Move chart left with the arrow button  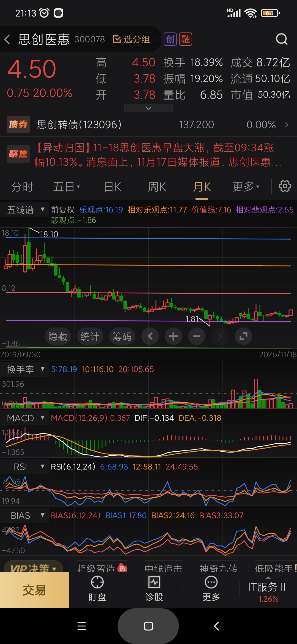coord(150,336)
